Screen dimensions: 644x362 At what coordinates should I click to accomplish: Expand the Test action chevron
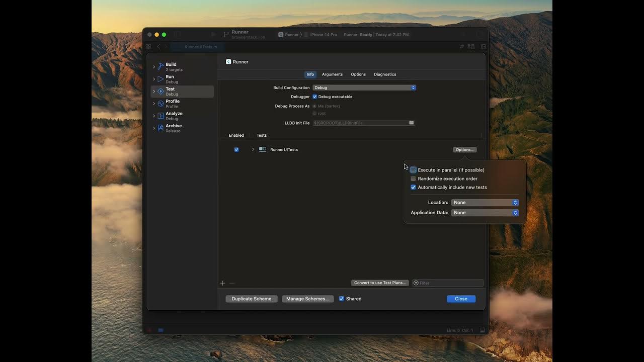[x=154, y=91]
